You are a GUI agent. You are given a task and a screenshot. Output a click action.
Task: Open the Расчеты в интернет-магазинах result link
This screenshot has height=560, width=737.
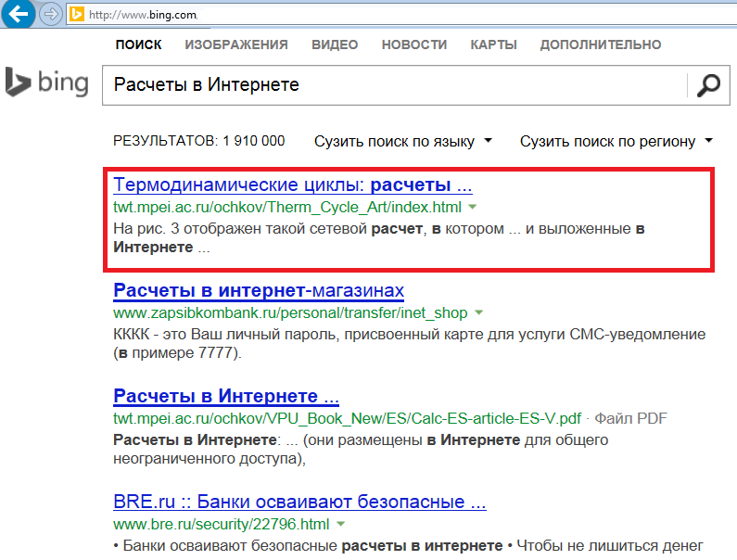click(259, 290)
